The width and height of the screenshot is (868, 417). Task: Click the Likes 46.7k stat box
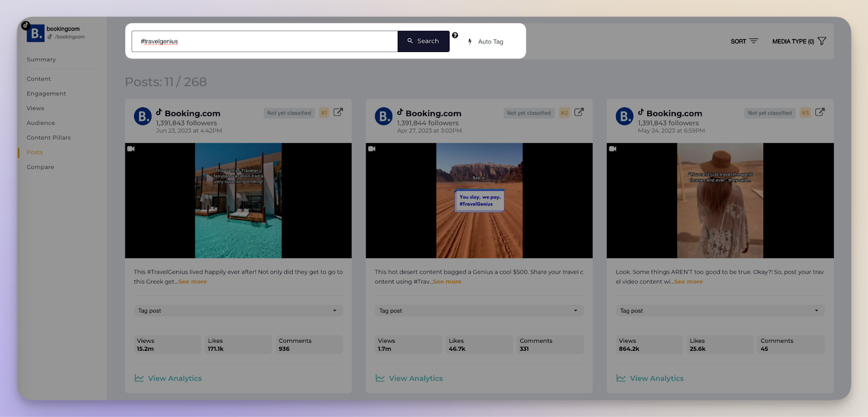coord(479,345)
